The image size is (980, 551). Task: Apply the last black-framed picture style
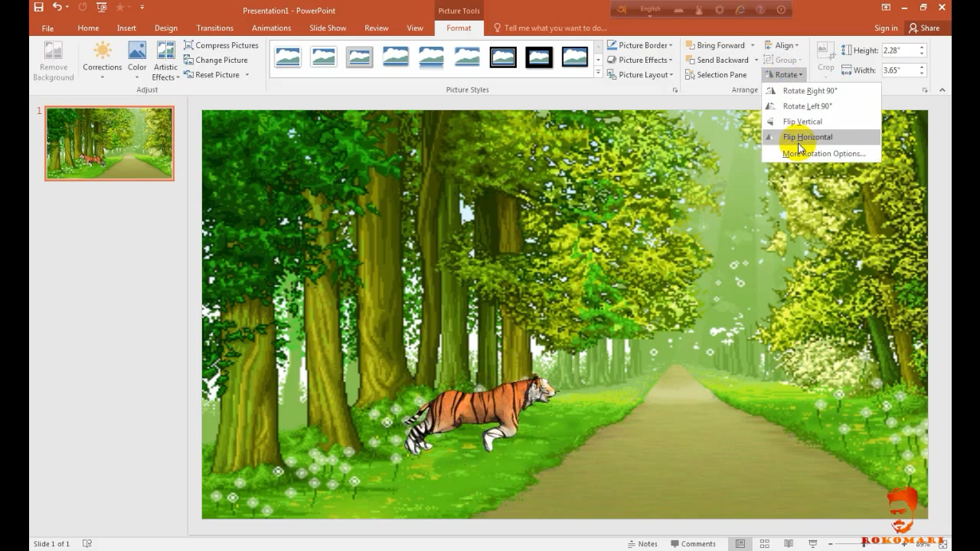point(575,57)
